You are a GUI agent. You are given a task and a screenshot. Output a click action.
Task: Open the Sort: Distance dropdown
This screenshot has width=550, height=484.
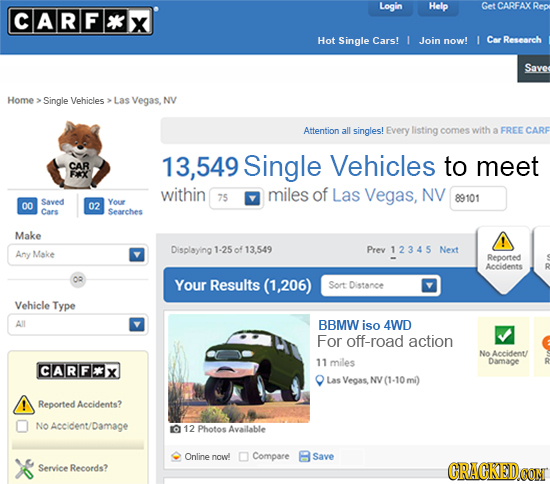[x=381, y=285]
